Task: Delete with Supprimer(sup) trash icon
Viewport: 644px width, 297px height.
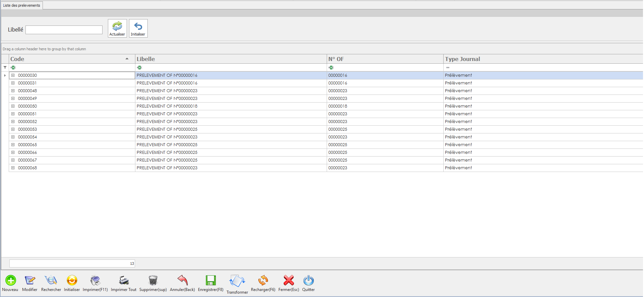Action: coord(153,281)
